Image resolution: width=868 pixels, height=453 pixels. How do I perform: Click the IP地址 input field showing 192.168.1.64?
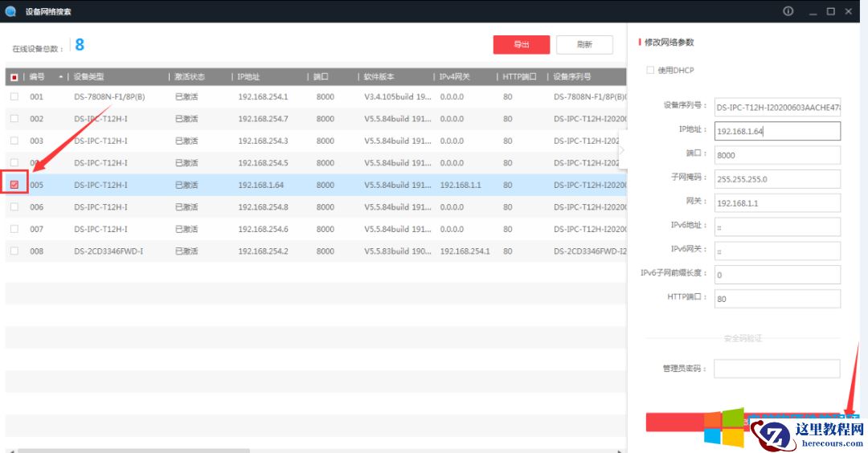(776, 131)
